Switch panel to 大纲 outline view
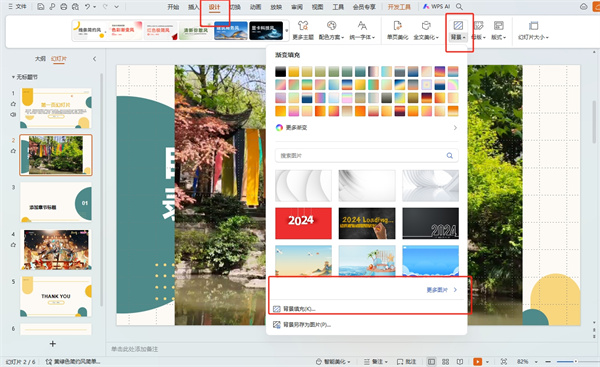This screenshot has height=367, width=600. pos(40,59)
